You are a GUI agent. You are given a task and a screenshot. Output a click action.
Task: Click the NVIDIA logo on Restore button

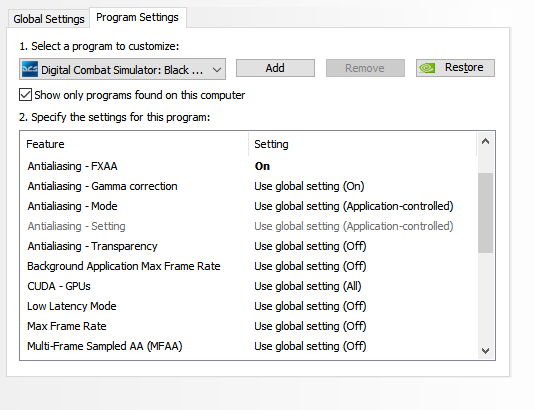click(427, 68)
